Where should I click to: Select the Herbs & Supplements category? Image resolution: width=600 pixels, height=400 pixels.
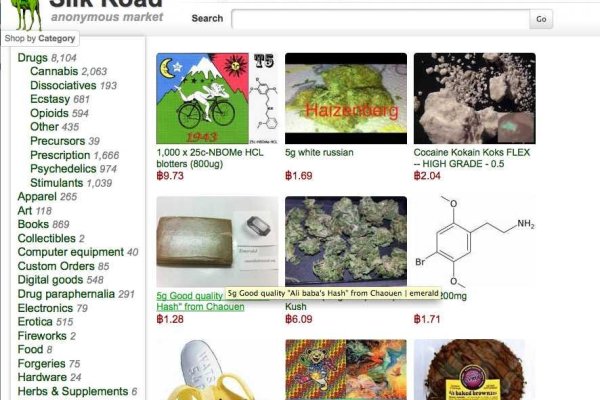pos(73,392)
